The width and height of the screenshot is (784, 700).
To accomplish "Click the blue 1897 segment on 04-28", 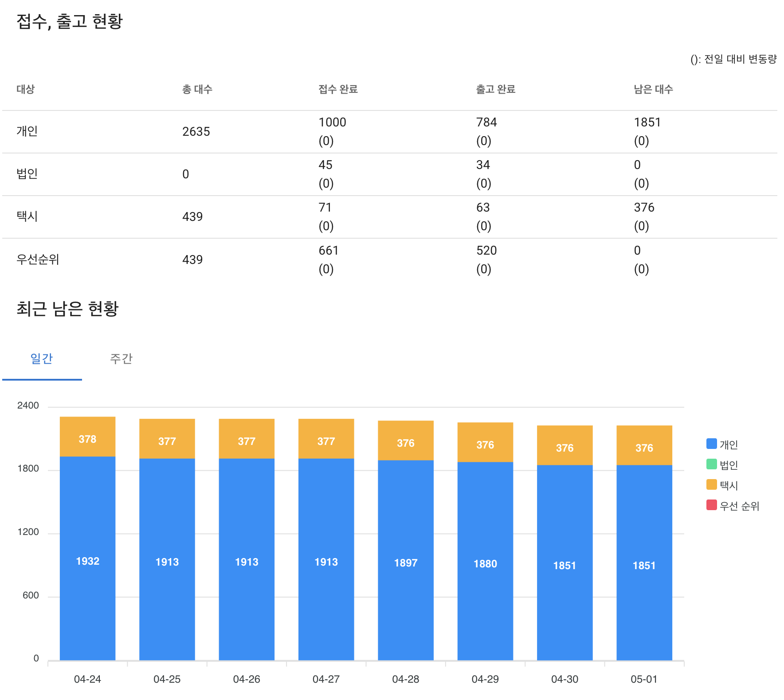I will point(405,562).
